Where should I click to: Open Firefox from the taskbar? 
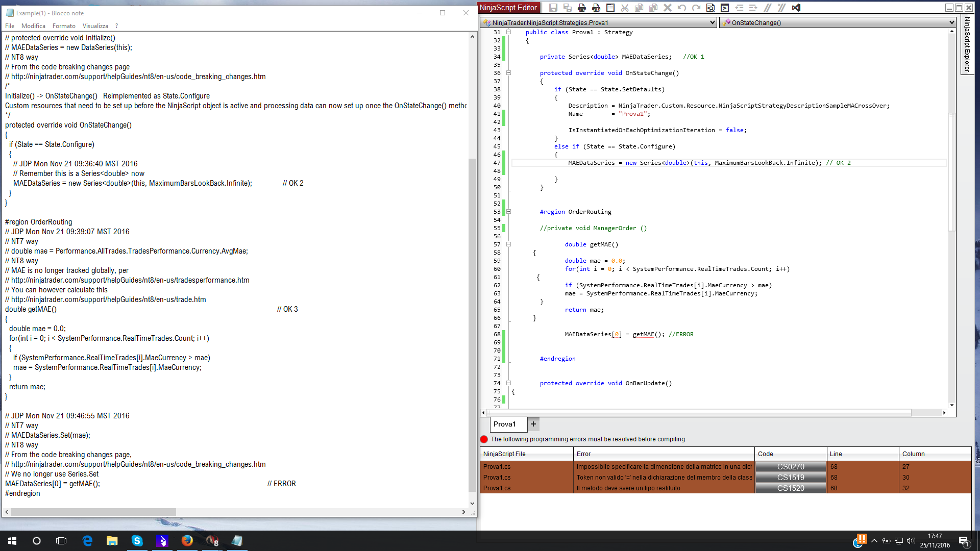click(x=187, y=541)
